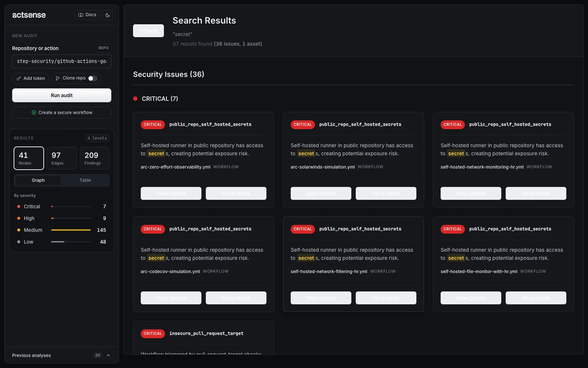
Task: Select the 41 Nodes stat card
Action: (29, 158)
